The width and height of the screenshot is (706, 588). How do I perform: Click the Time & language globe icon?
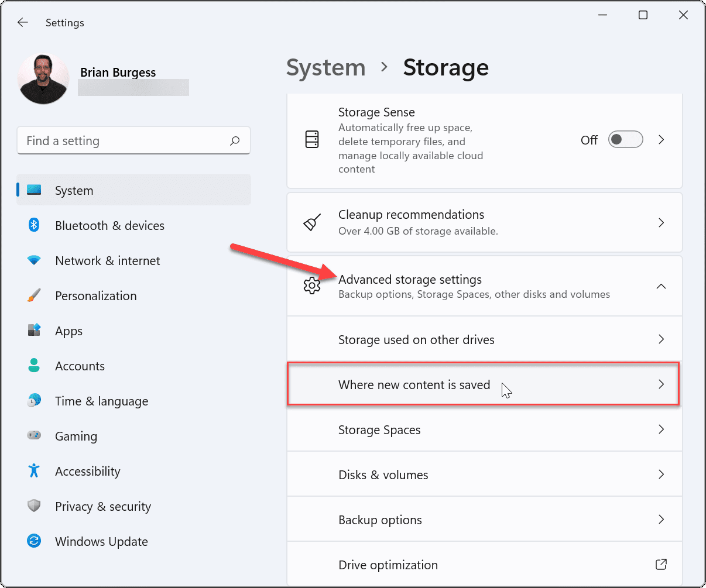pyautogui.click(x=34, y=400)
